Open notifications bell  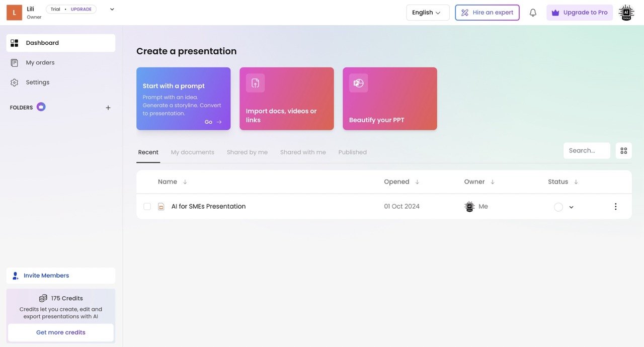coord(533,13)
